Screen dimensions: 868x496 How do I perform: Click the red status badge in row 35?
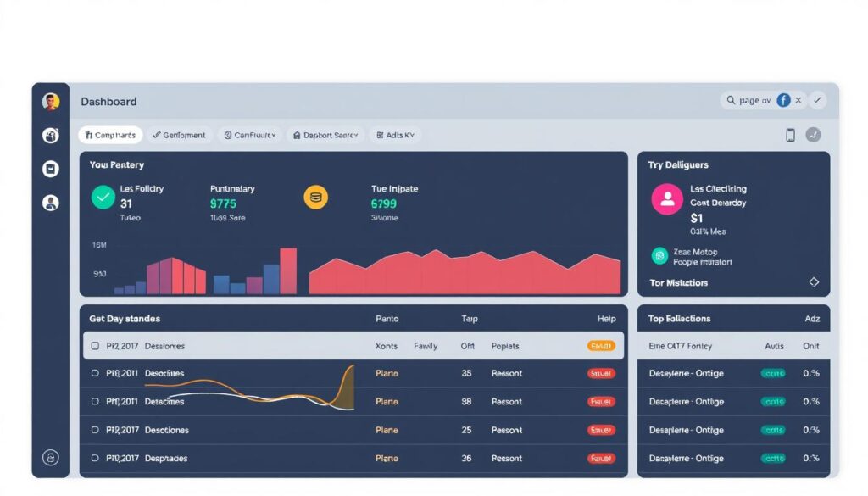(x=600, y=373)
